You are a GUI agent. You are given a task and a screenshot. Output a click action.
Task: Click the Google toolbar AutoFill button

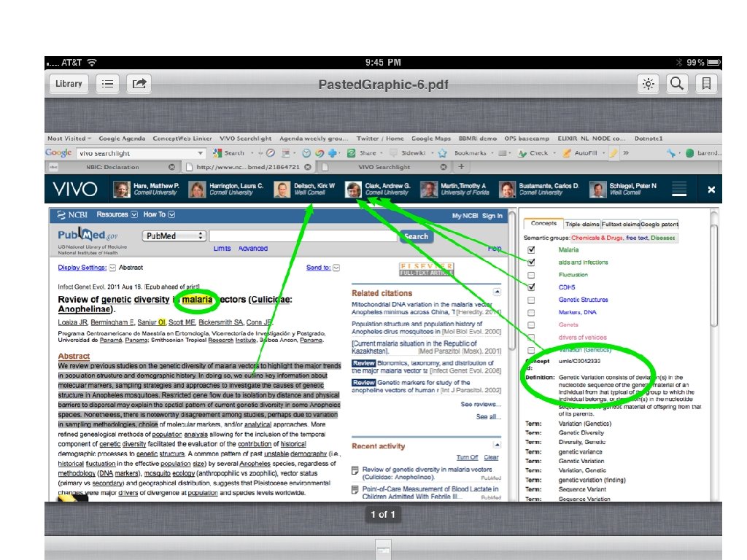(x=580, y=153)
